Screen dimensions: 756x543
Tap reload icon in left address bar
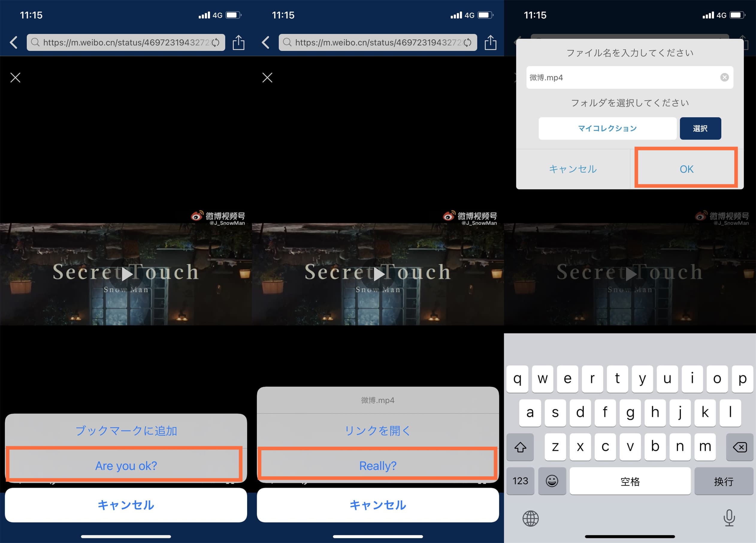coord(216,42)
